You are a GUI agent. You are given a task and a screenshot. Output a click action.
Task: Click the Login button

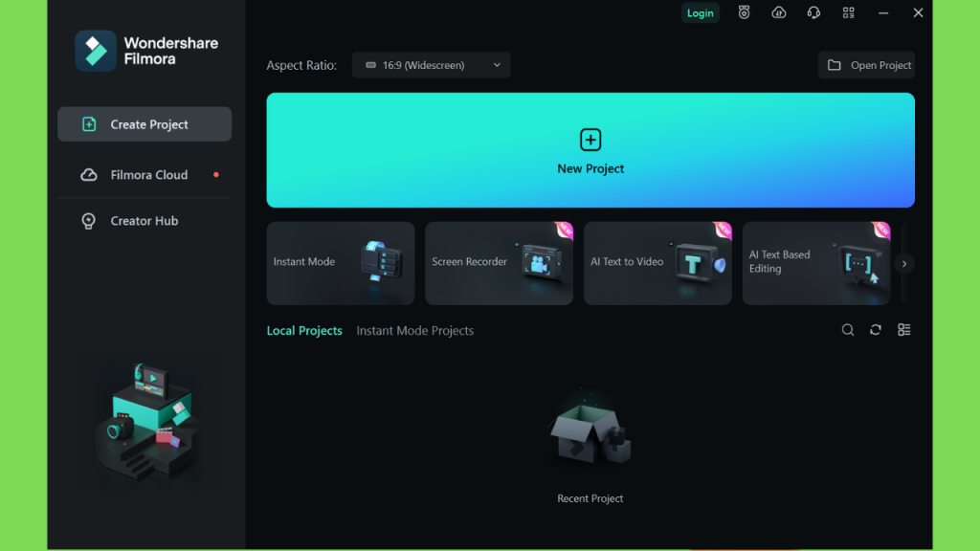click(700, 12)
